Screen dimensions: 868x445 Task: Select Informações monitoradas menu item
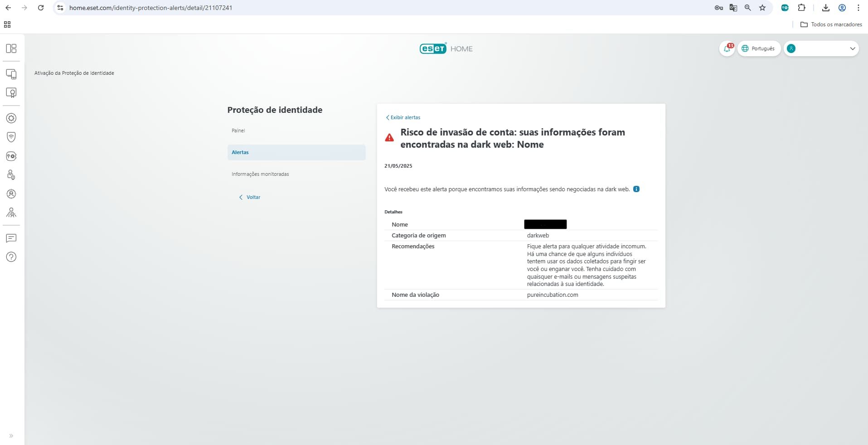[x=260, y=174]
